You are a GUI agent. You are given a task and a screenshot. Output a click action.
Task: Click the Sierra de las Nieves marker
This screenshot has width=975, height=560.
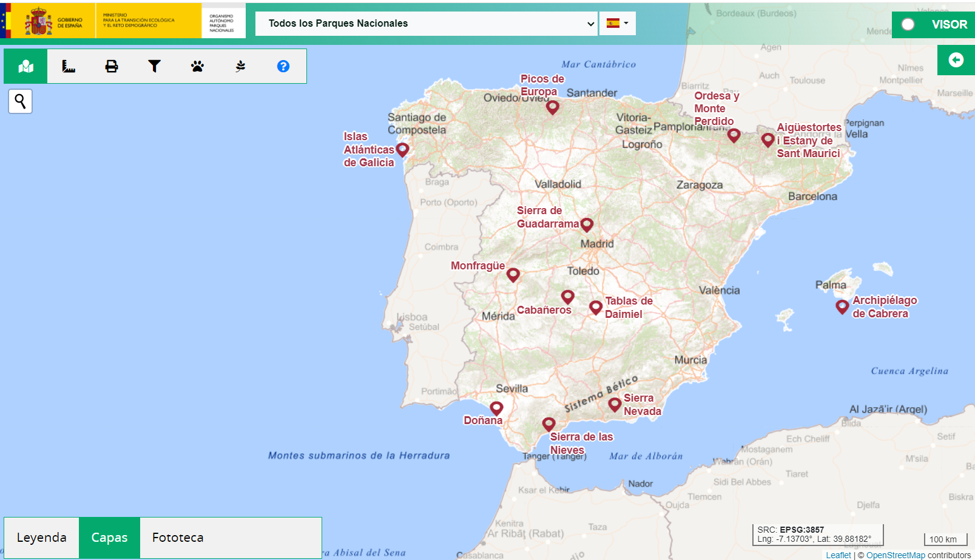(x=548, y=424)
